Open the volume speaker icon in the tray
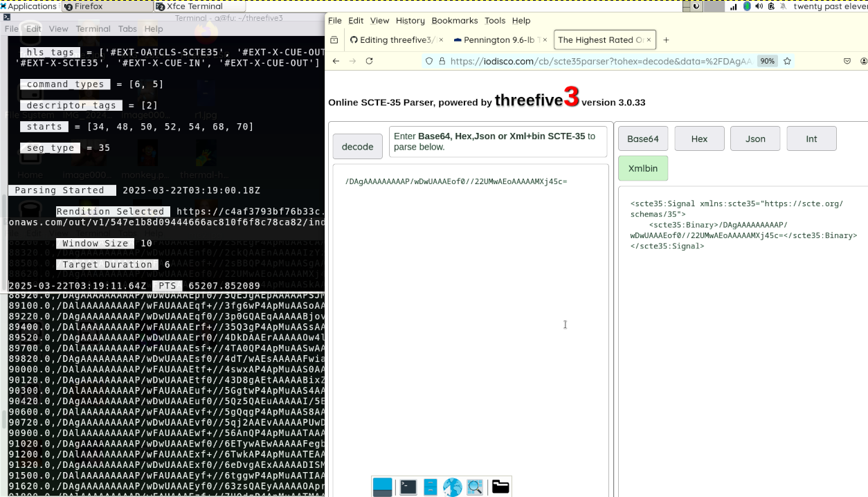The height and width of the screenshot is (497, 868). tap(759, 6)
